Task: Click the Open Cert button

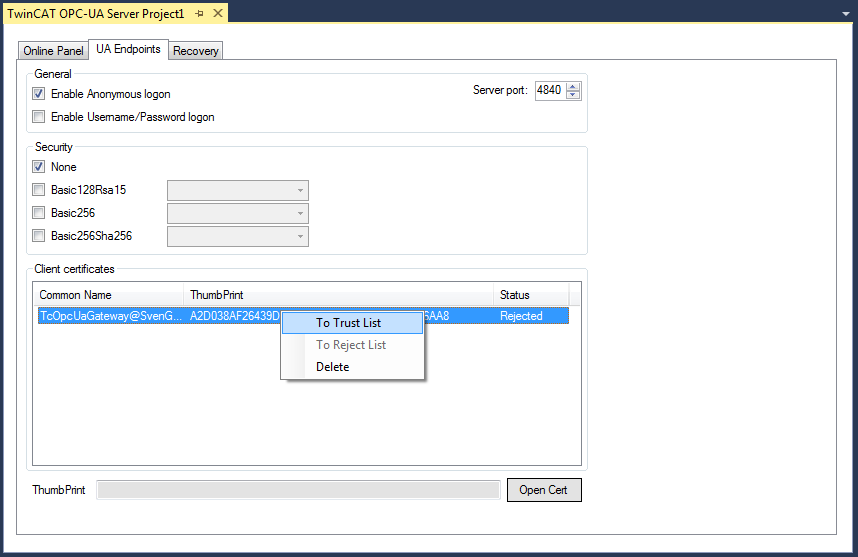Action: tap(544, 490)
